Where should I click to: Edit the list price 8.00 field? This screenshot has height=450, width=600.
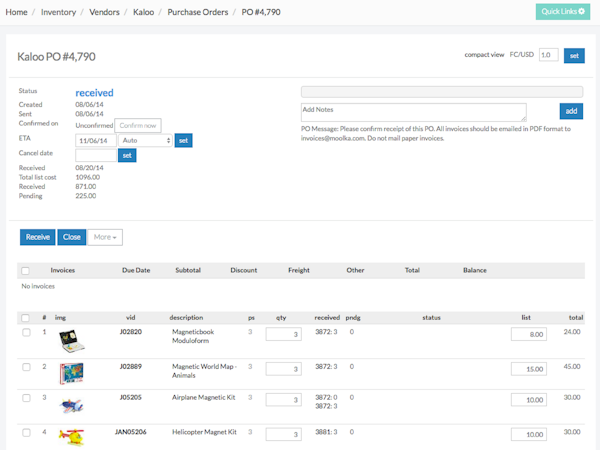coord(529,334)
